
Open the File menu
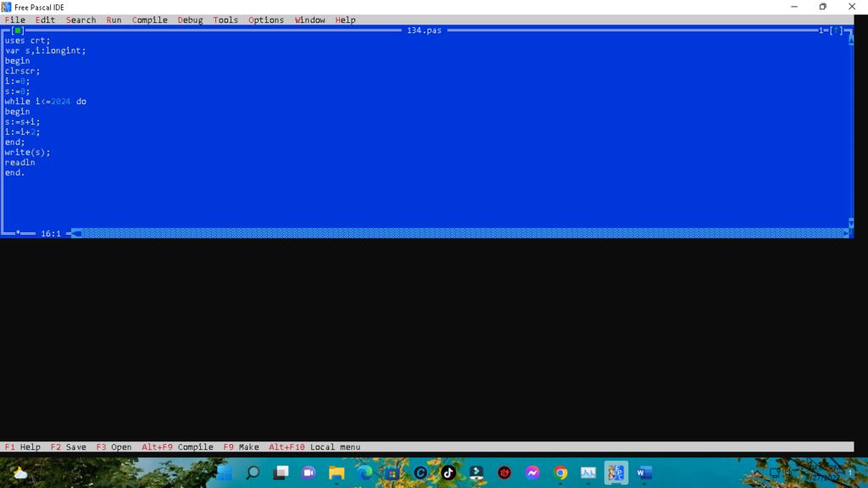pos(15,20)
